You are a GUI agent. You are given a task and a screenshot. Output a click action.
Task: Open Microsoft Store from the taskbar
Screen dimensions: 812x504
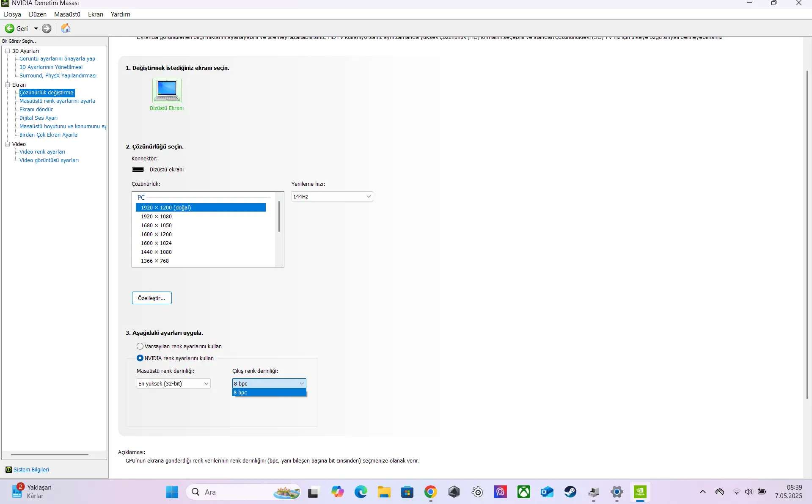pyautogui.click(x=407, y=492)
